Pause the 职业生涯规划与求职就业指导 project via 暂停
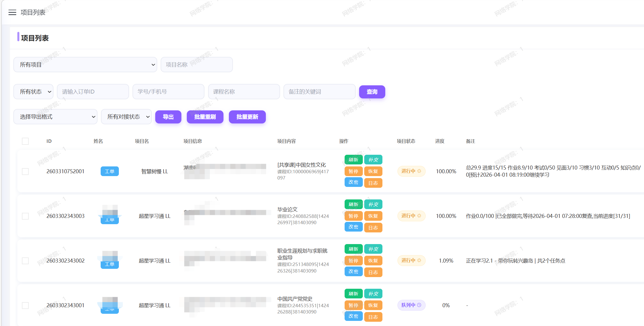 [x=353, y=260]
